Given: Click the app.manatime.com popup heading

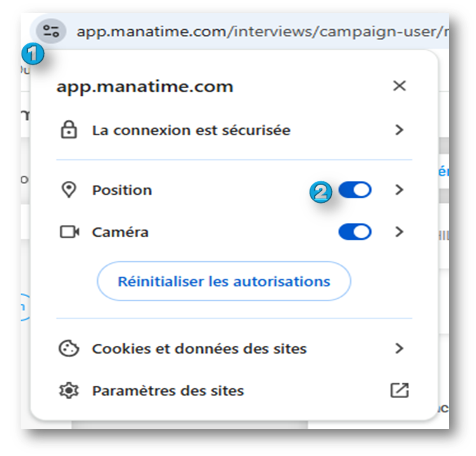Looking at the screenshot, I should [x=145, y=87].
